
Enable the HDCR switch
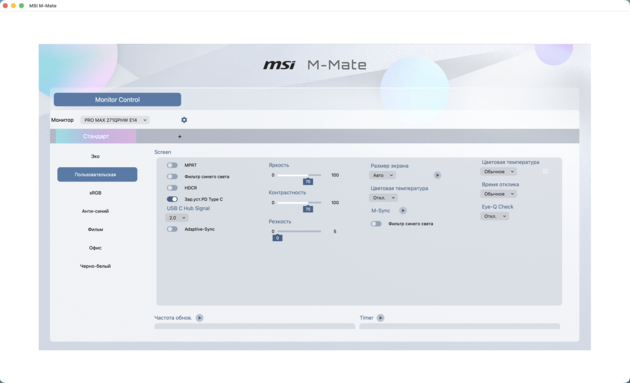tap(172, 188)
